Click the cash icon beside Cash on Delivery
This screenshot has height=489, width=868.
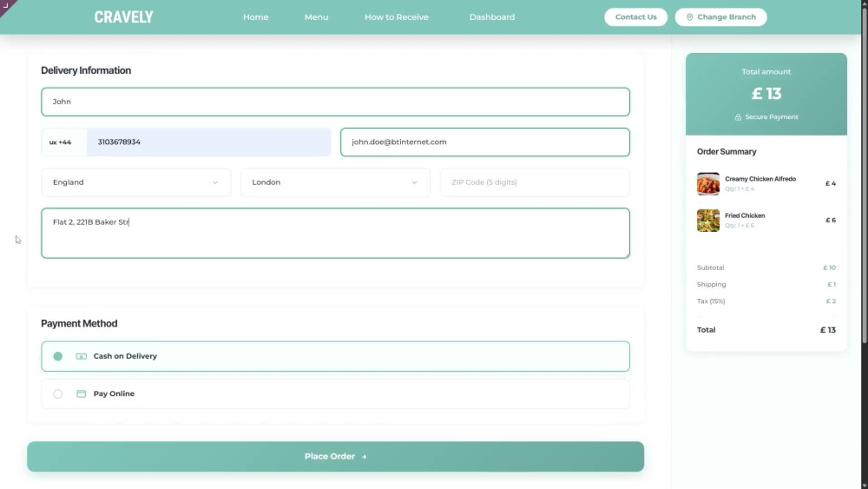(82, 356)
